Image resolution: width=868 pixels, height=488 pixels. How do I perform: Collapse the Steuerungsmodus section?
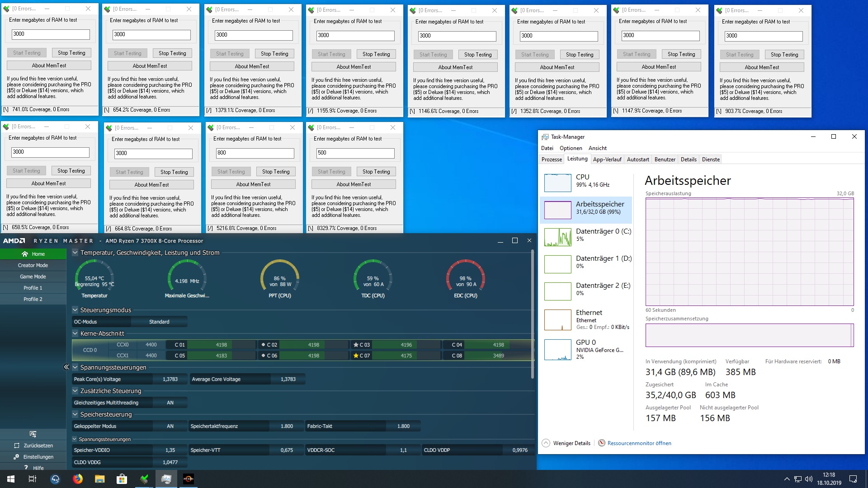coord(75,310)
